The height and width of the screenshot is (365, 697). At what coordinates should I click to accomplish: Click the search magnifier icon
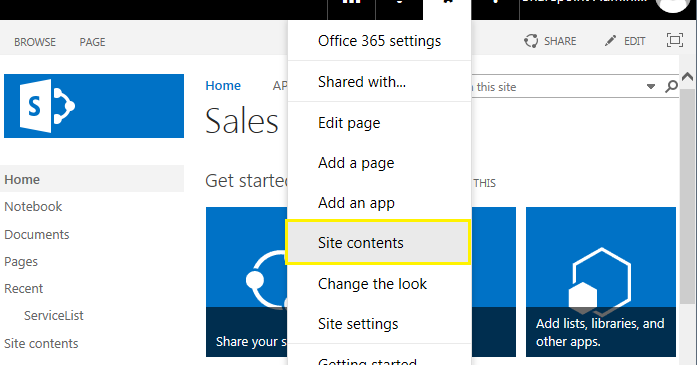(x=671, y=86)
